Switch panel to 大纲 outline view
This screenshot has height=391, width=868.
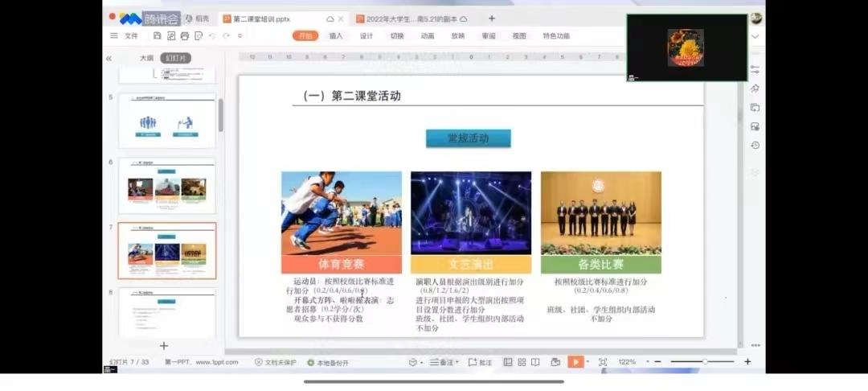pos(146,58)
